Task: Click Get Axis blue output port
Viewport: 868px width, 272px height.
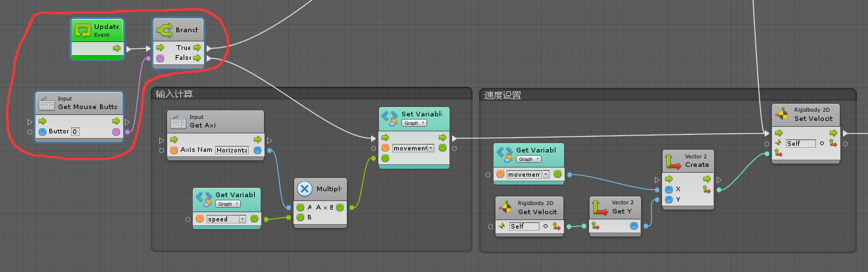Action: pos(257,150)
